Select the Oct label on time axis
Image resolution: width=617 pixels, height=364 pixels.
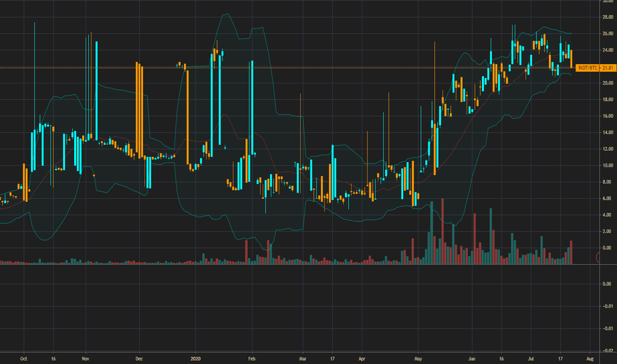click(x=24, y=359)
